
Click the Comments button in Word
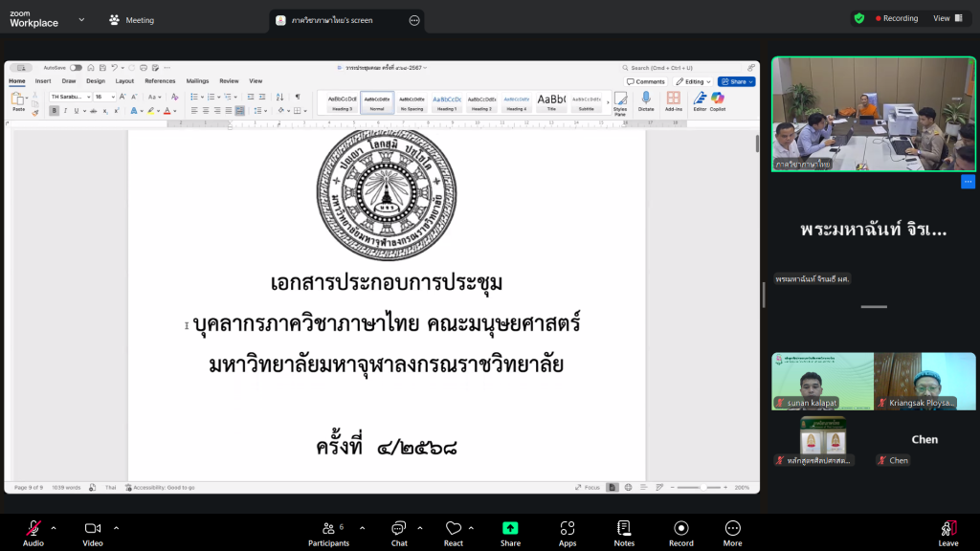646,82
